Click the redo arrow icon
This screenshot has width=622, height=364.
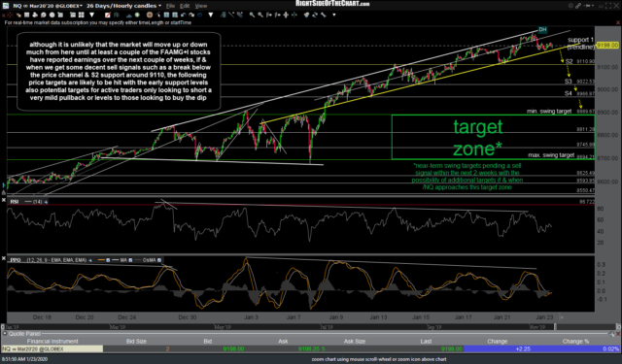[x=191, y=16]
